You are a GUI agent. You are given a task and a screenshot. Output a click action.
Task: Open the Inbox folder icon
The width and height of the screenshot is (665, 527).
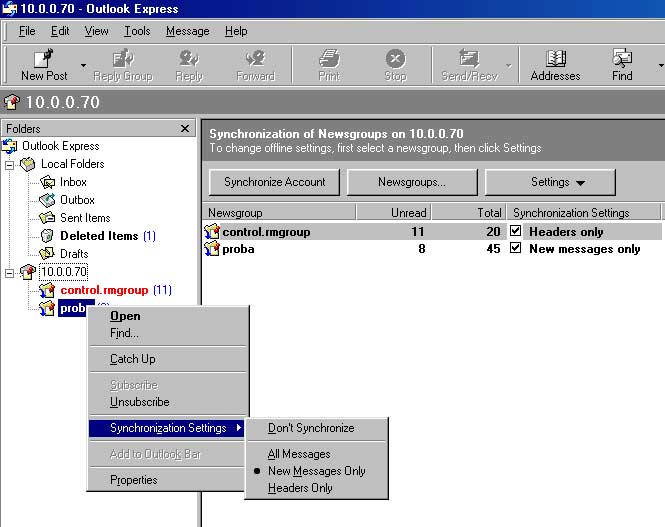coord(47,182)
